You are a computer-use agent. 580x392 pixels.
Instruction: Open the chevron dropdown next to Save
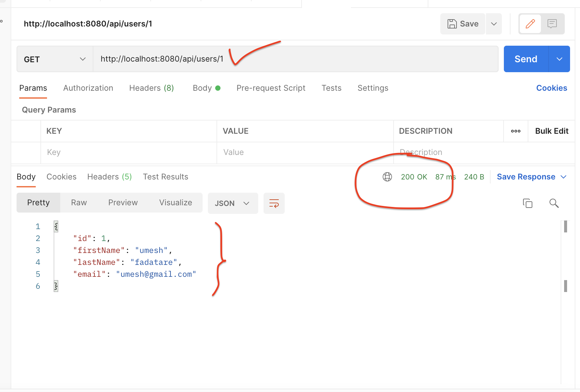(x=494, y=24)
